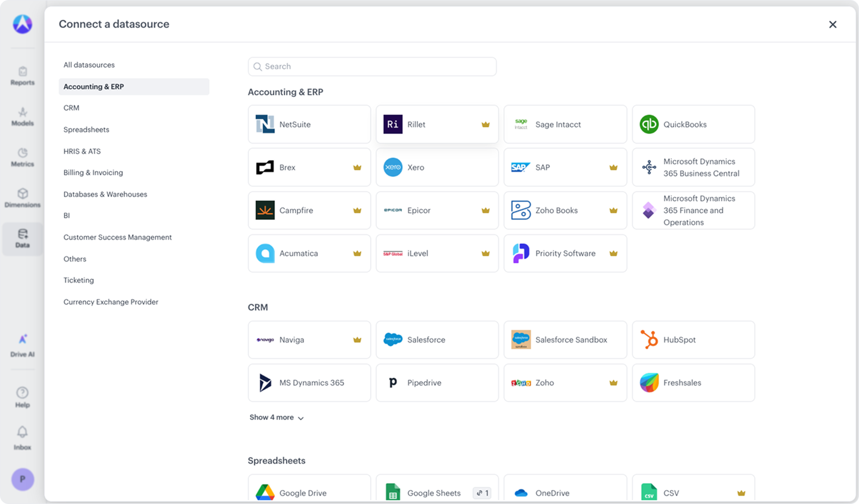Filter by Currency Exchange Provider category

[134, 302]
